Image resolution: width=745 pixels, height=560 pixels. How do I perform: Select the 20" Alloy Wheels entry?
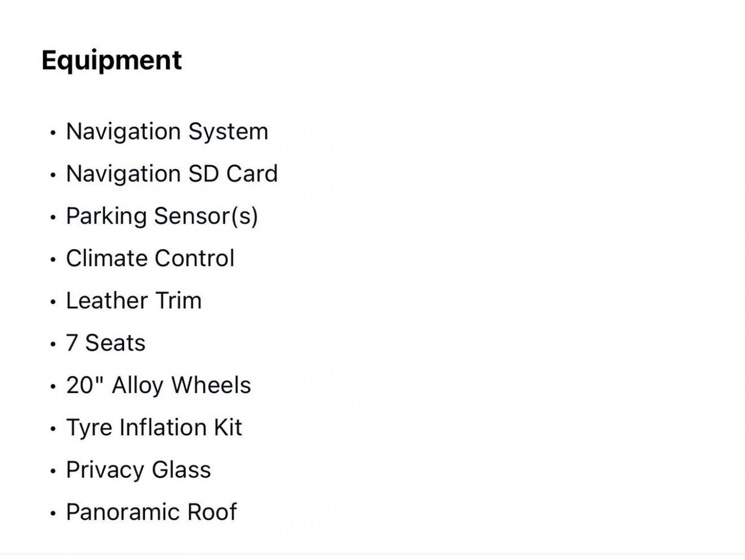coord(158,386)
